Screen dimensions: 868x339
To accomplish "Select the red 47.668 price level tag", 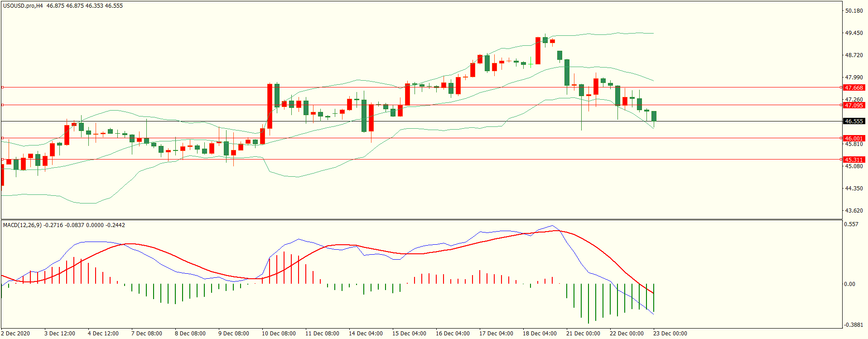I will (x=854, y=87).
